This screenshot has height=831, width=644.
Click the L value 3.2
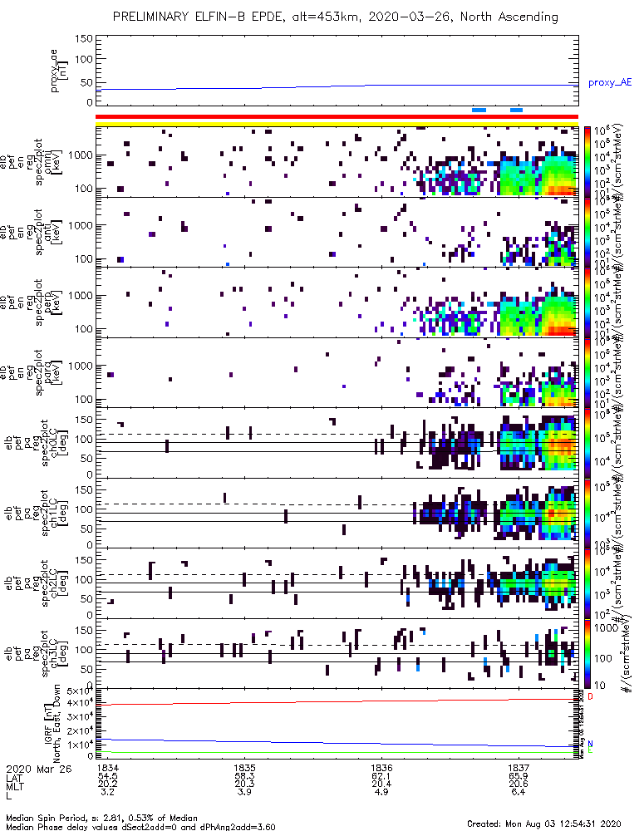108,792
